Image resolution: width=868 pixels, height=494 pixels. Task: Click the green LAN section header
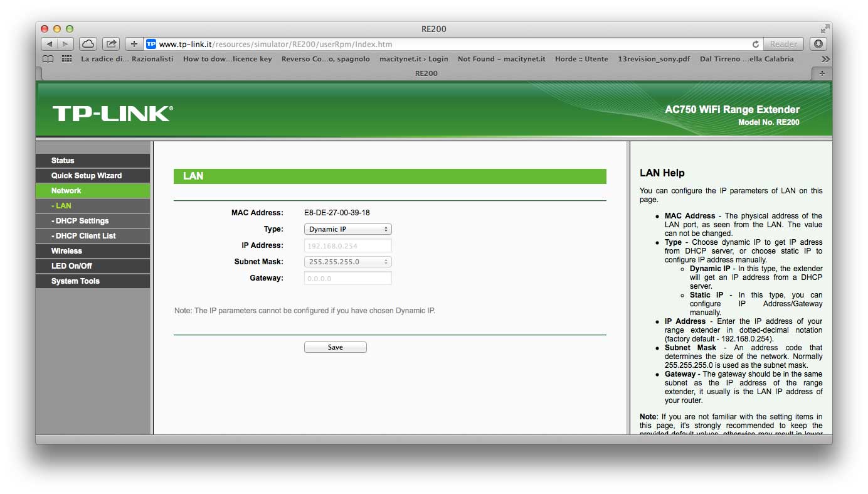pyautogui.click(x=390, y=176)
